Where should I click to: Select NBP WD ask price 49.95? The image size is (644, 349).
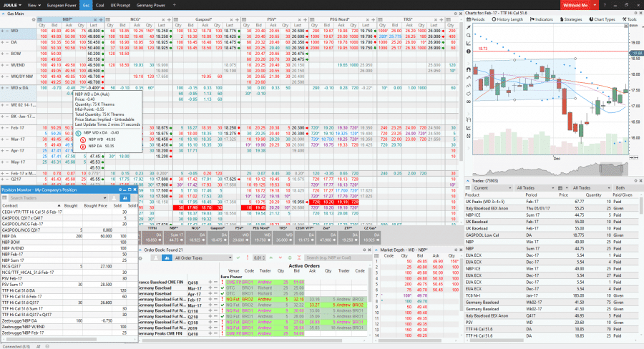tap(70, 31)
